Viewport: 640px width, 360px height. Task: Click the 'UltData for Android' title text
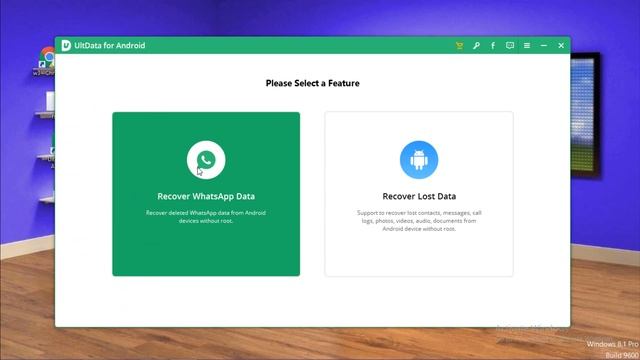110,45
